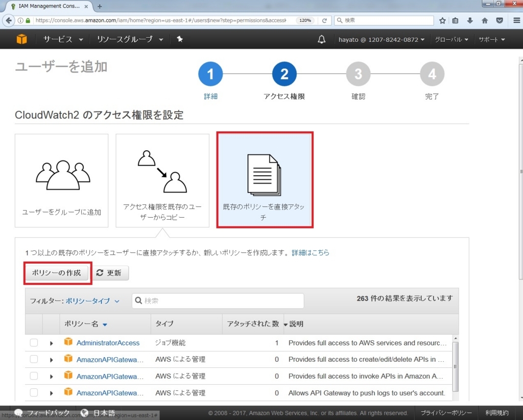Open the サポート dropdown menu
The height and width of the screenshot is (420, 523).
click(492, 39)
